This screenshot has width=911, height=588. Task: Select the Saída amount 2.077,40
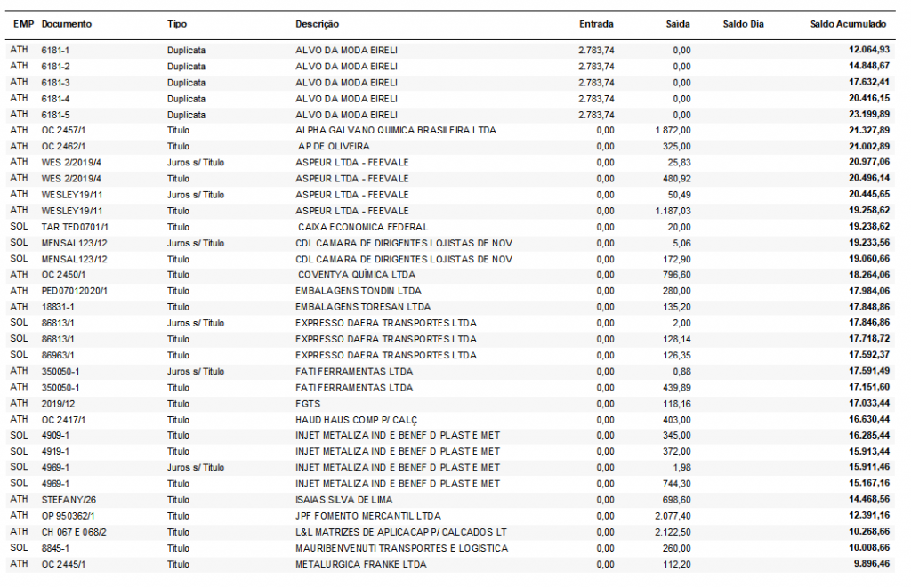tap(672, 515)
